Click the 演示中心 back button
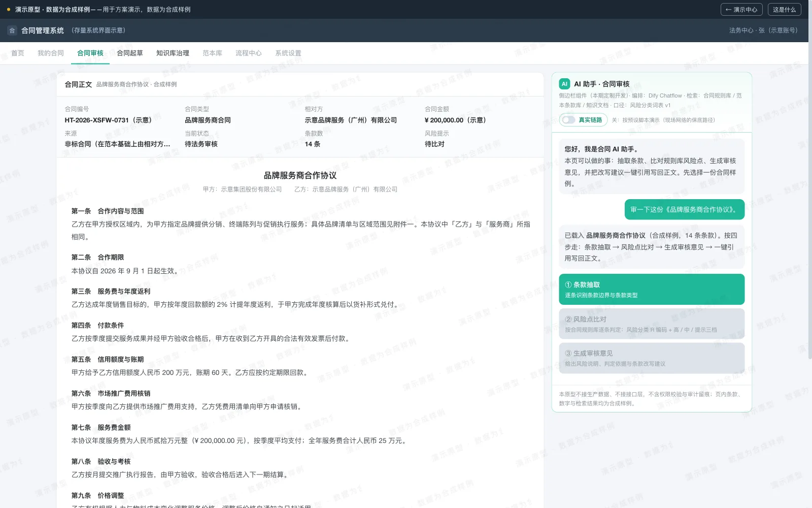The height and width of the screenshot is (508, 812). pyautogui.click(x=742, y=10)
